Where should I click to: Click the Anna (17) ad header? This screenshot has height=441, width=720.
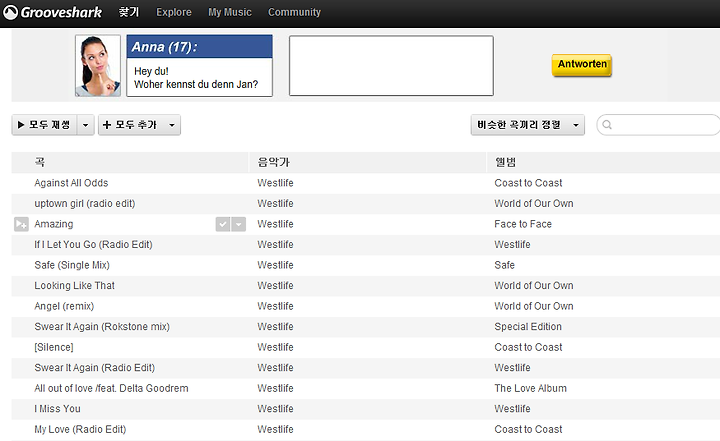(x=199, y=46)
